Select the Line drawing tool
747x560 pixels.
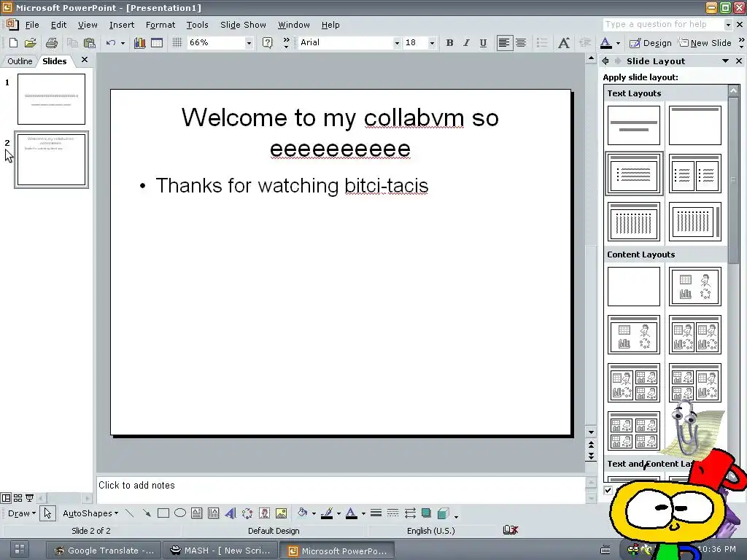(129, 513)
